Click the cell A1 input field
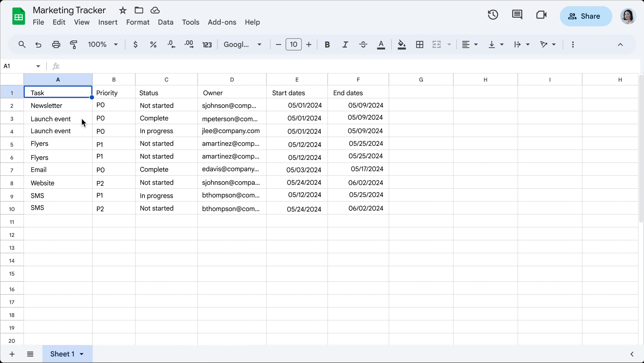This screenshot has height=363, width=644. coord(58,93)
